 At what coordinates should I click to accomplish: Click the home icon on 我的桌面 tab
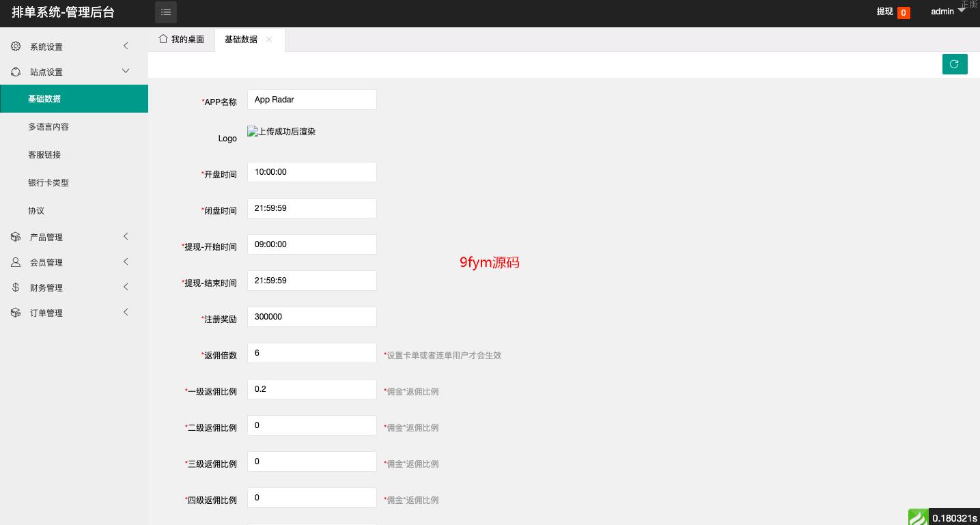coord(163,39)
